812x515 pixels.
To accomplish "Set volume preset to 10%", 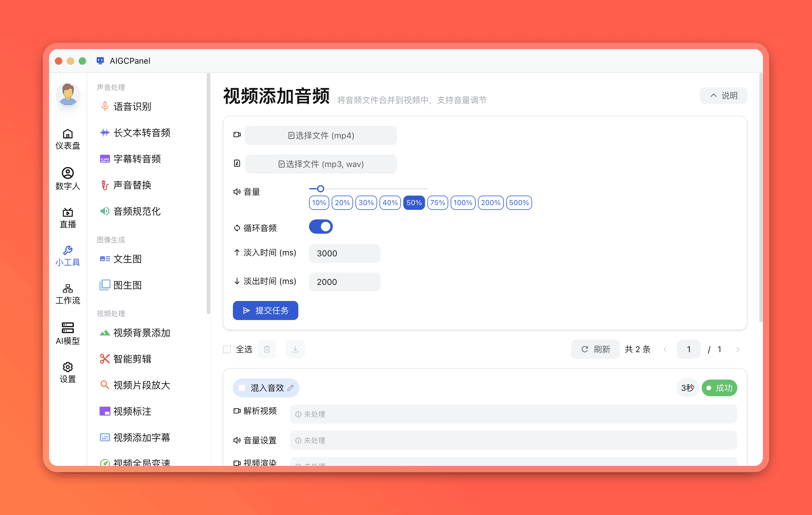I will point(319,203).
